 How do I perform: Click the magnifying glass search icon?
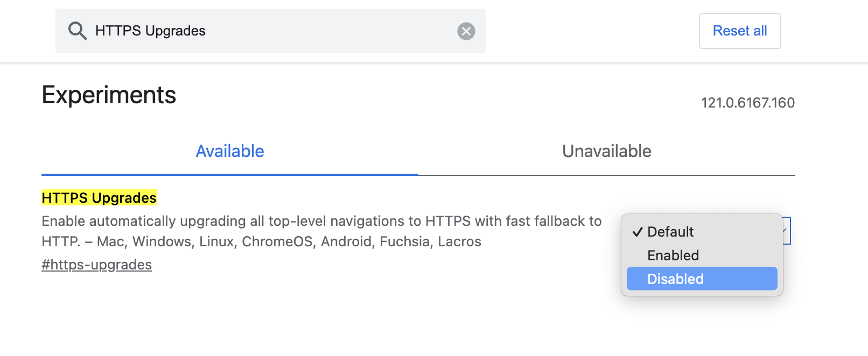tap(77, 31)
